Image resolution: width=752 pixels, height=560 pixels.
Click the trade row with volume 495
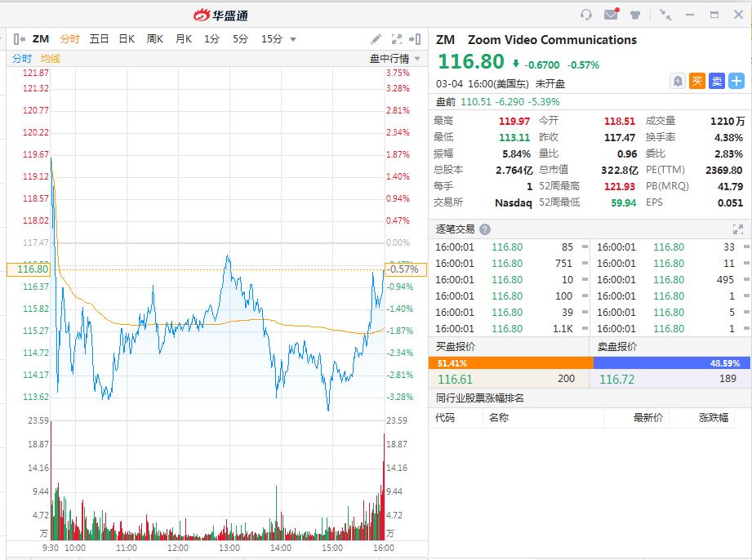(x=671, y=279)
